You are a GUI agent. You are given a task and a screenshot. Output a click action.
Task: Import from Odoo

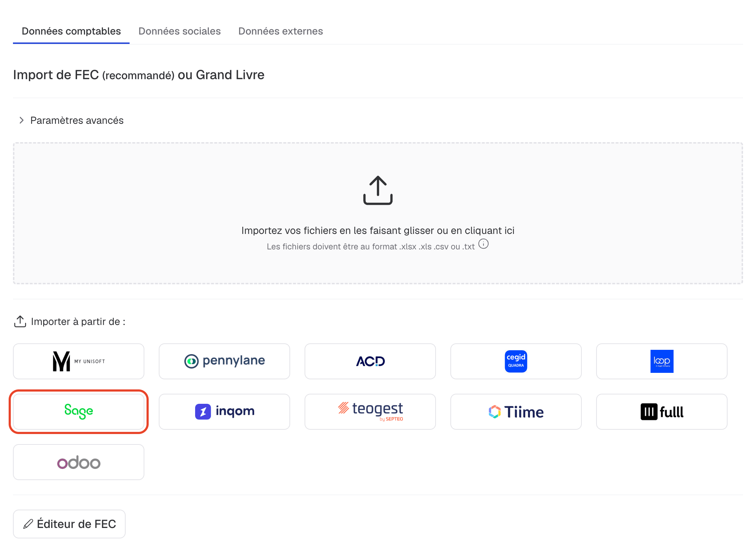pyautogui.click(x=79, y=462)
